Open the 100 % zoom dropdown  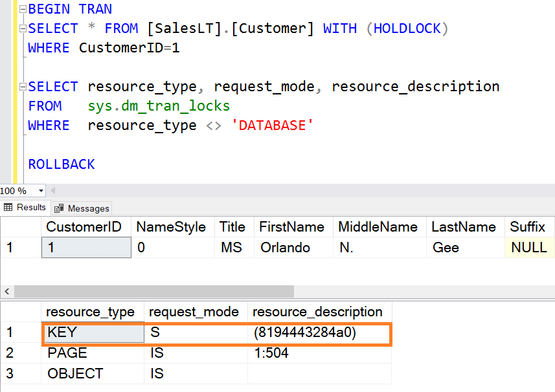click(x=41, y=191)
